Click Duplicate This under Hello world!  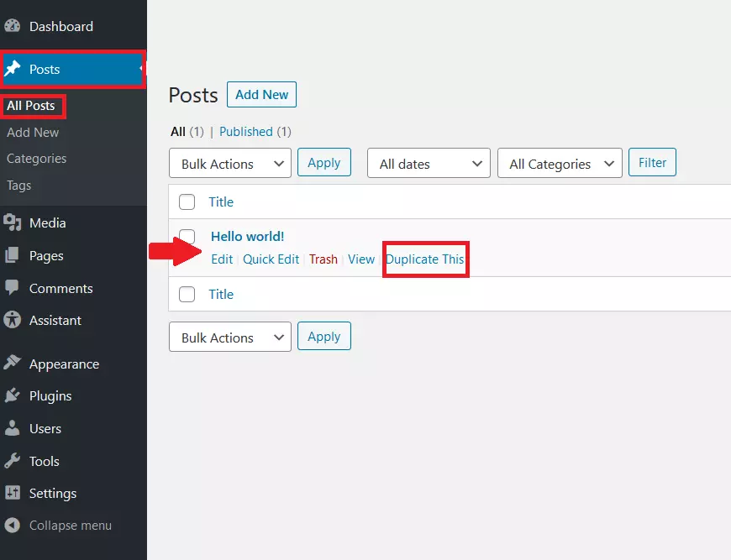424,259
